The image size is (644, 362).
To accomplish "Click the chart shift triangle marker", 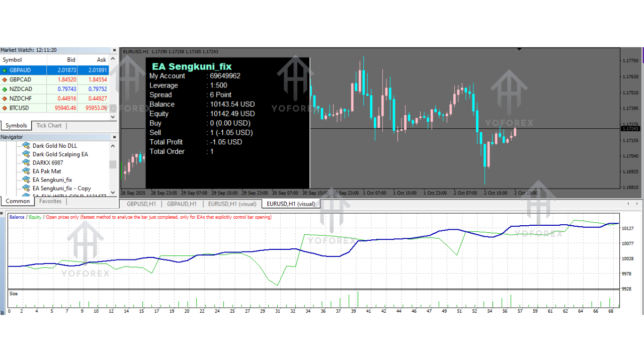I will [x=519, y=49].
